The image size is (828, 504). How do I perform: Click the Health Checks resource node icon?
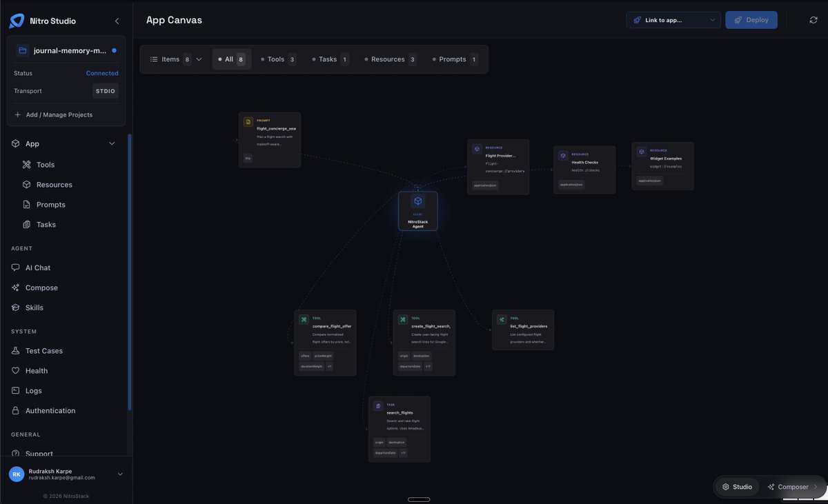pyautogui.click(x=563, y=156)
